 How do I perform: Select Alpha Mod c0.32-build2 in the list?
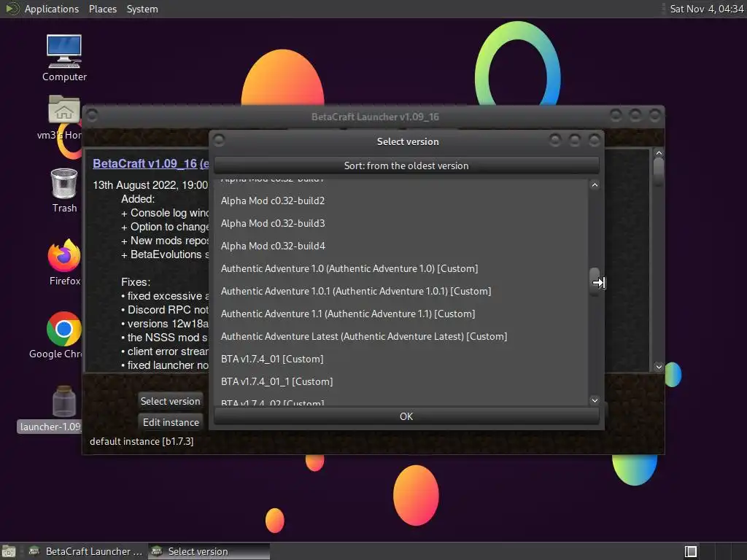click(x=400, y=201)
